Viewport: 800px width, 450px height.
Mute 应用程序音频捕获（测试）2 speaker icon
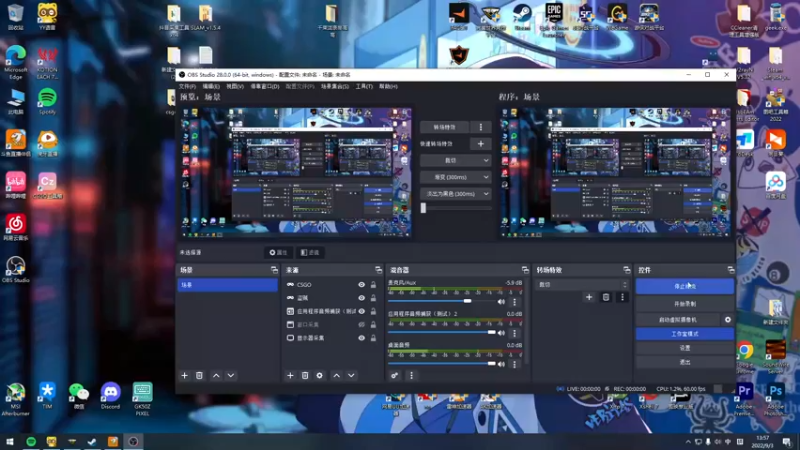(x=502, y=333)
